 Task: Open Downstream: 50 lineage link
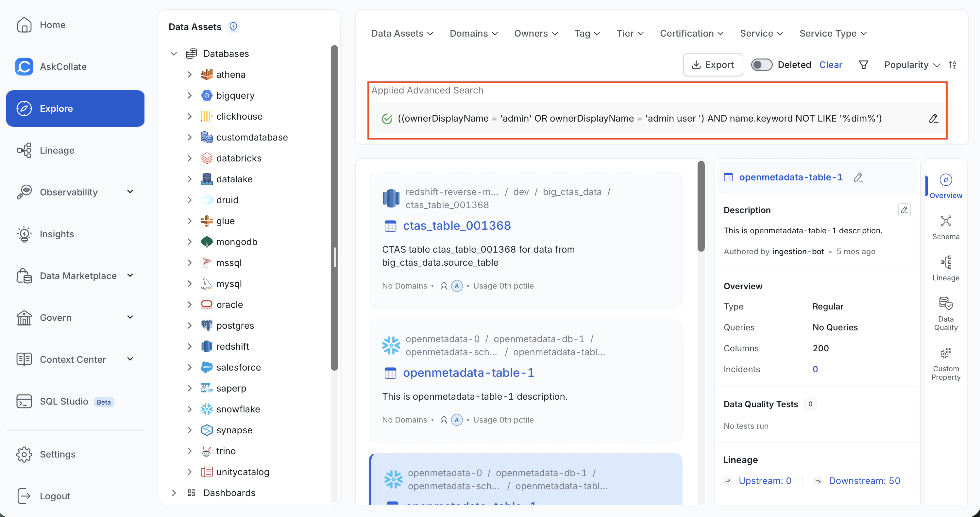pos(864,481)
